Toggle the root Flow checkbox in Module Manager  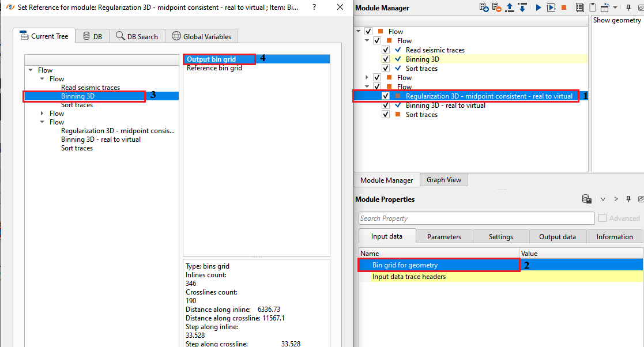[368, 31]
